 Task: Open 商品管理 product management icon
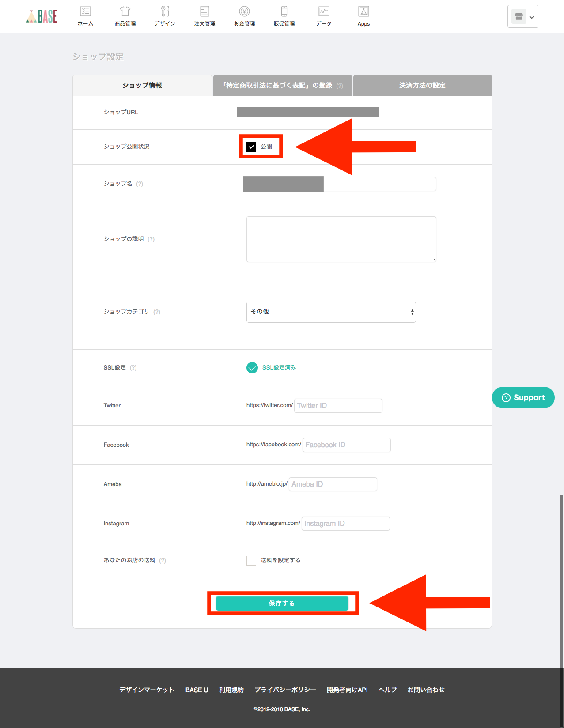(x=125, y=16)
